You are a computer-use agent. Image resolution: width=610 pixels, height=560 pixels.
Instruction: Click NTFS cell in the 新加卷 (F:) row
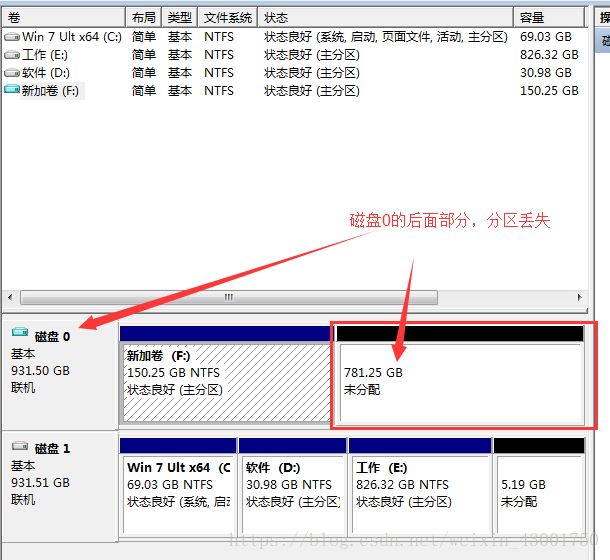(219, 91)
